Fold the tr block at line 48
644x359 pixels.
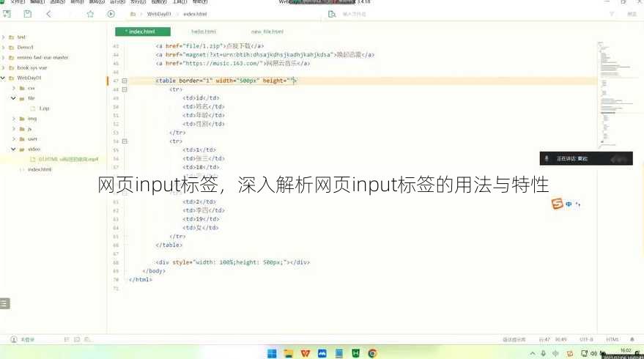pyautogui.click(x=125, y=89)
